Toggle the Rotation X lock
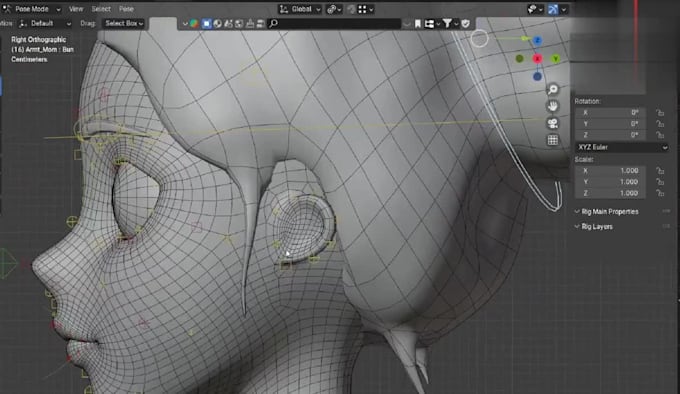The height and width of the screenshot is (394, 680). click(x=660, y=113)
